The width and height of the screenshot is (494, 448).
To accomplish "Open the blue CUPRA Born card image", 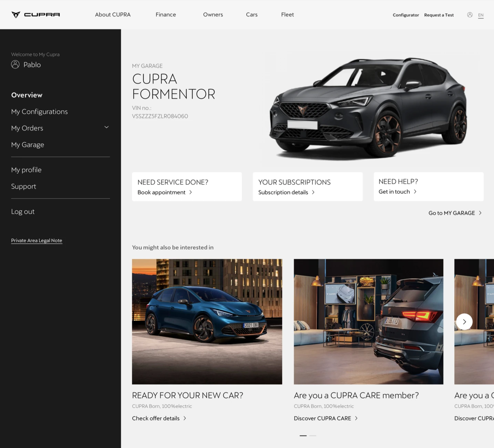I will point(207,322).
